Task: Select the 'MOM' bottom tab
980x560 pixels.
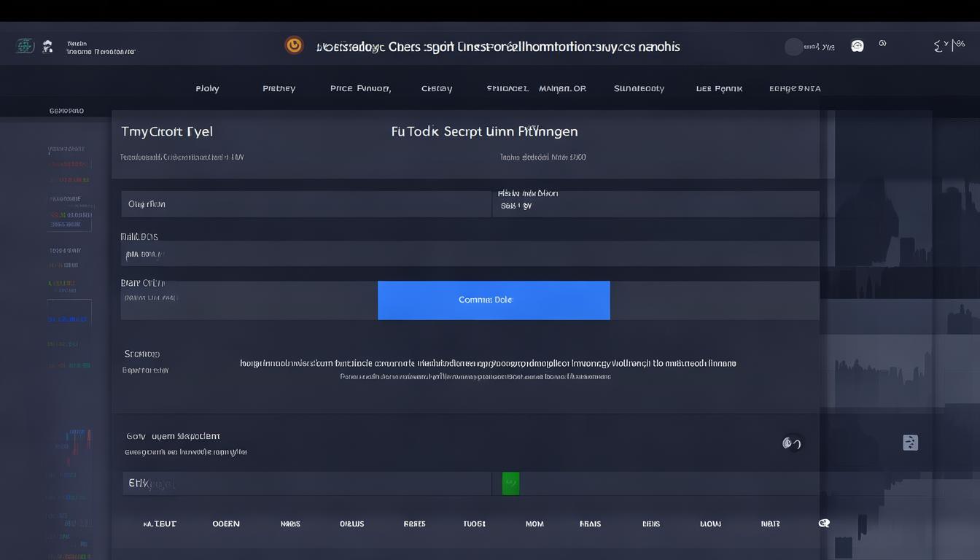Action: coord(534,524)
